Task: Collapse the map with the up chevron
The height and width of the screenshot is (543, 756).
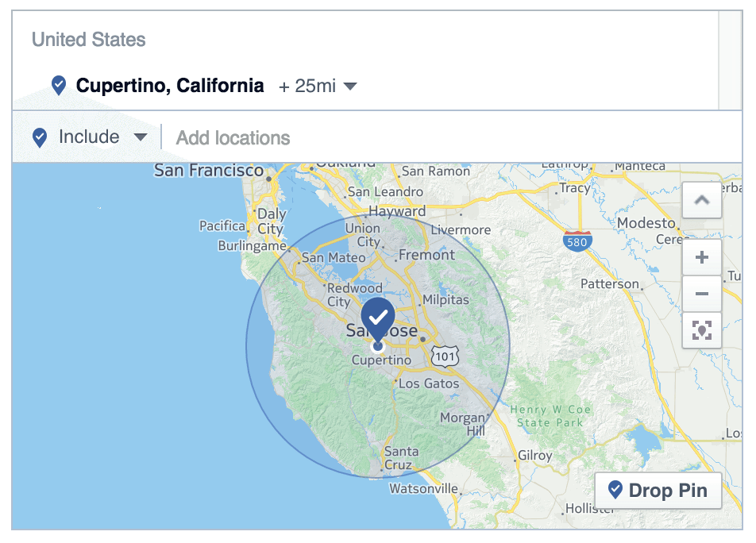Action: pyautogui.click(x=701, y=201)
